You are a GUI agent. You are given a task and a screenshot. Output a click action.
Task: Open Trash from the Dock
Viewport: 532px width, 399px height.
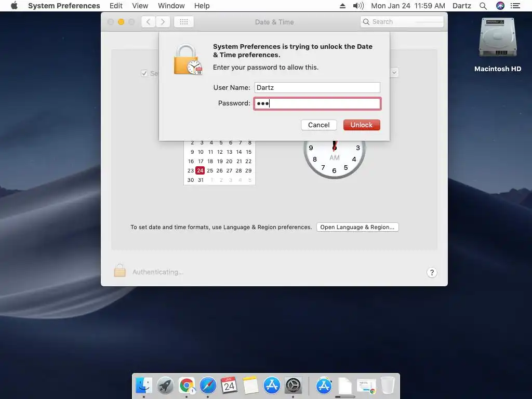tap(388, 386)
